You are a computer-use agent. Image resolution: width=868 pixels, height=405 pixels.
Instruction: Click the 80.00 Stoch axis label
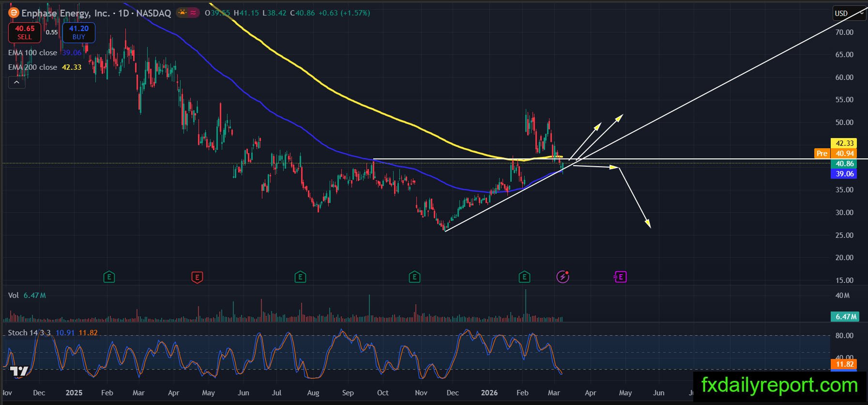tap(844, 336)
